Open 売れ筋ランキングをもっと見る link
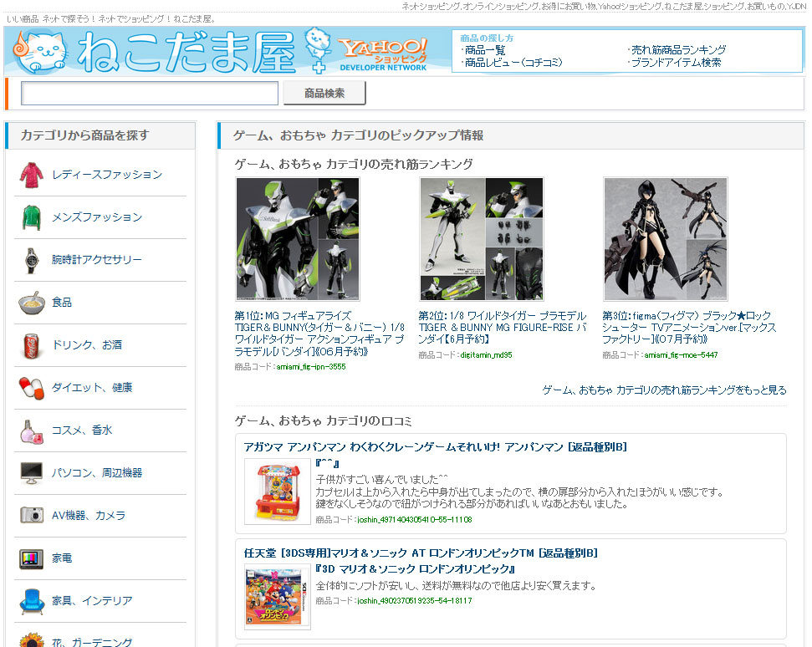The height and width of the screenshot is (647, 812). click(665, 390)
